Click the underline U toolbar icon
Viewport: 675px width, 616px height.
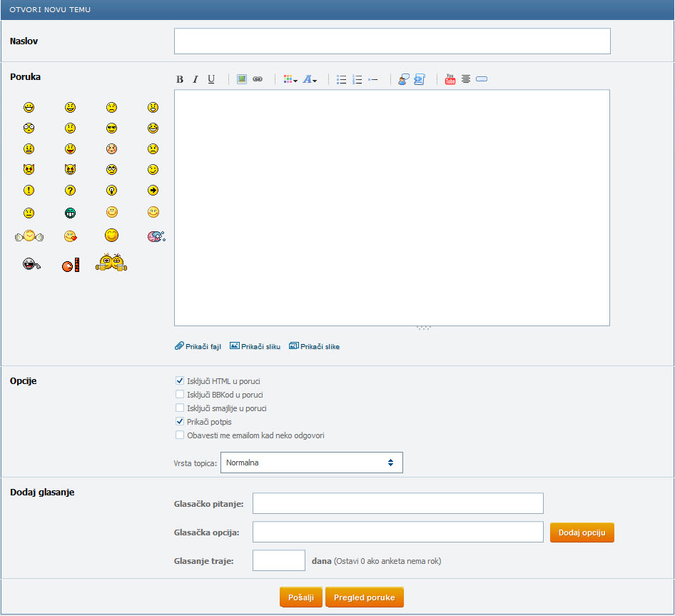(x=211, y=79)
